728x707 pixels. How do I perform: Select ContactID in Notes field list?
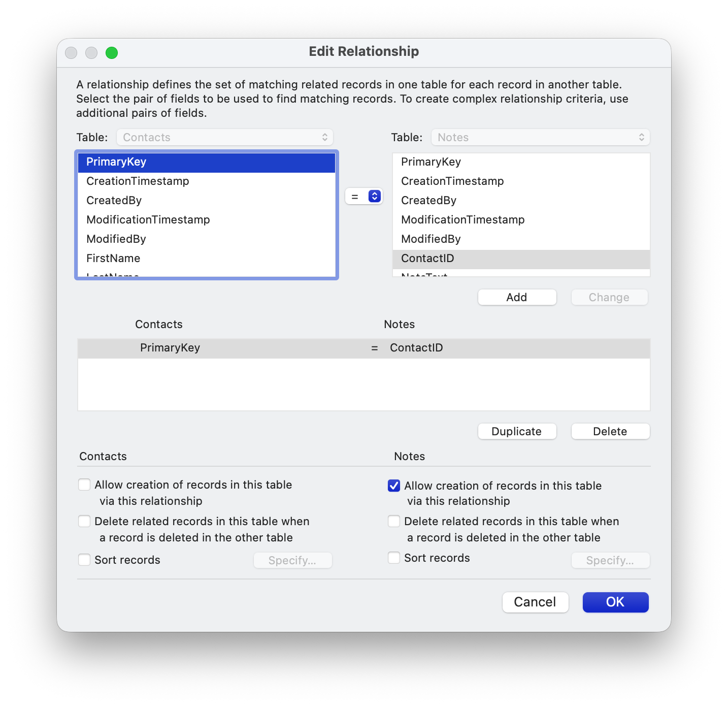pyautogui.click(x=521, y=259)
